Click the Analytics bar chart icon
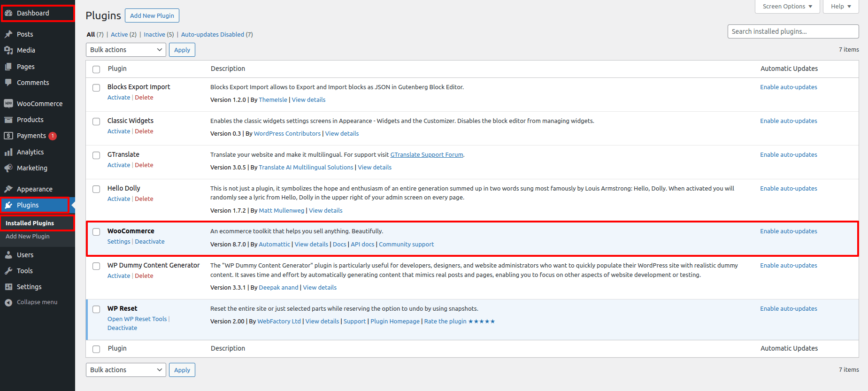 pos(8,152)
